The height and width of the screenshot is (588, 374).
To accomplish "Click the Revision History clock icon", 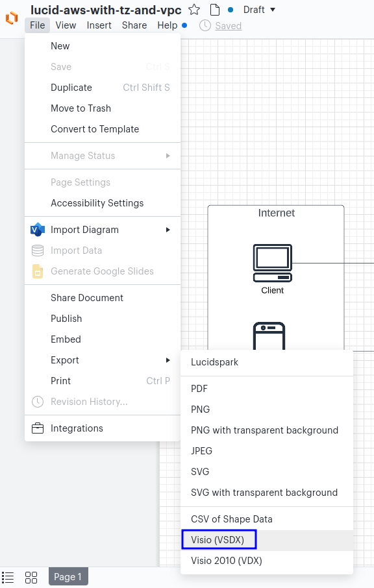I will click(38, 402).
